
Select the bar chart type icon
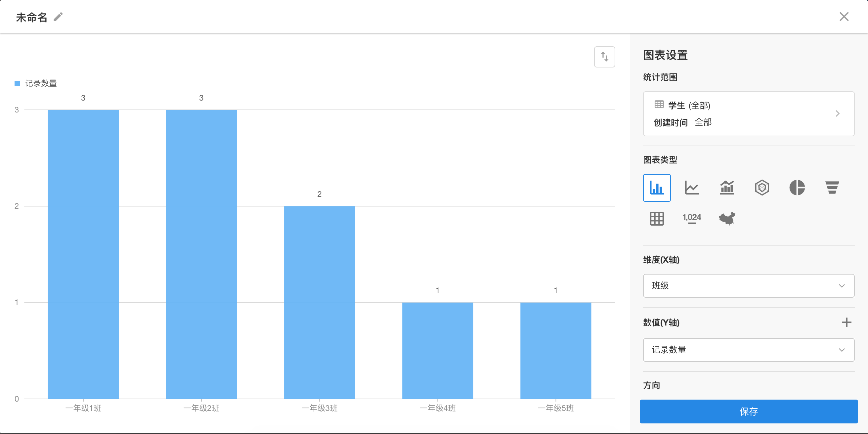coord(656,188)
